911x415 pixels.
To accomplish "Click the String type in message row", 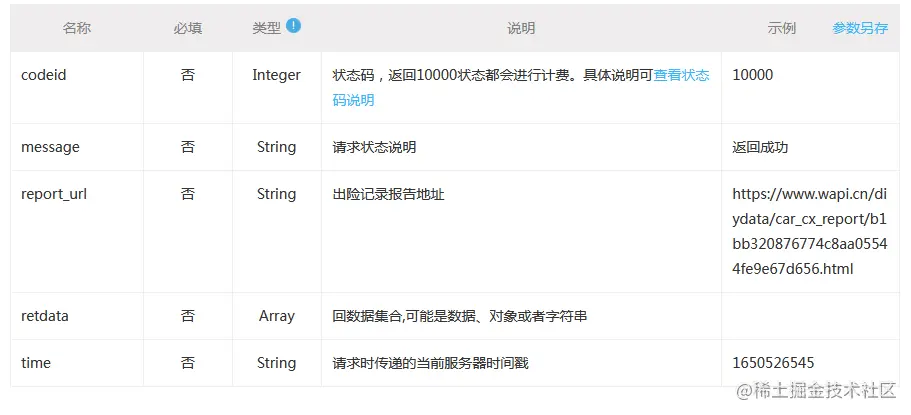I will click(277, 147).
